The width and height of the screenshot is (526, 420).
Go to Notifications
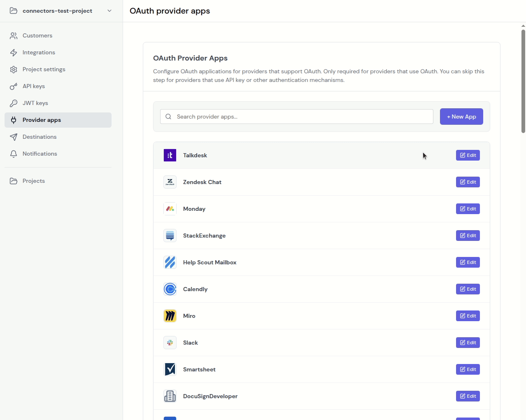tap(58, 154)
